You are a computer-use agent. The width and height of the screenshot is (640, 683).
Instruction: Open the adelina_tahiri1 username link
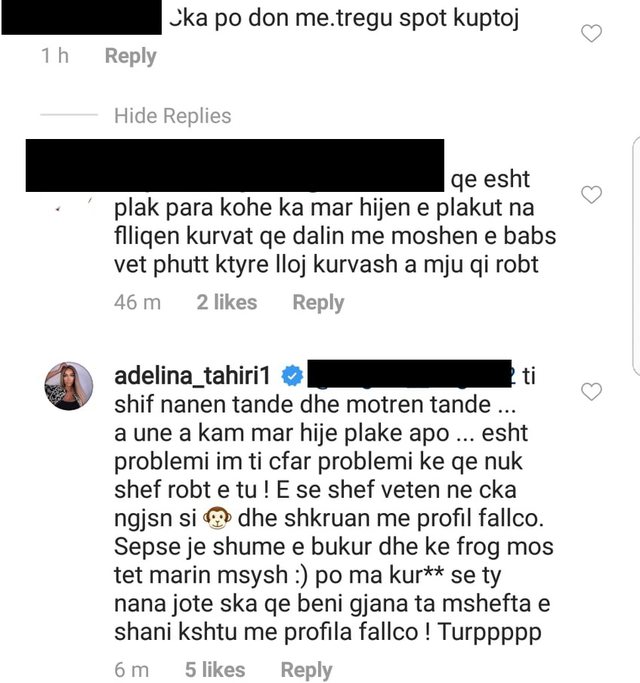192,375
